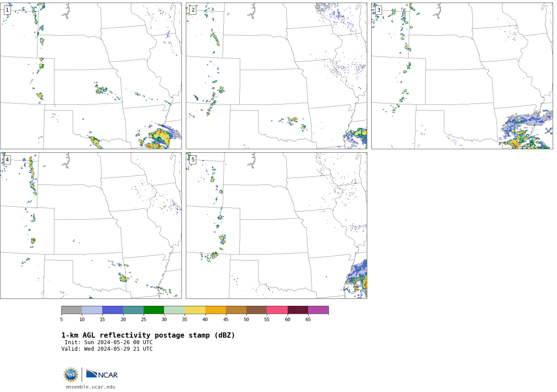Click the Init: Sun 2024-05-26 00 UTC line
The width and height of the screenshot is (557, 392).
[109, 342]
